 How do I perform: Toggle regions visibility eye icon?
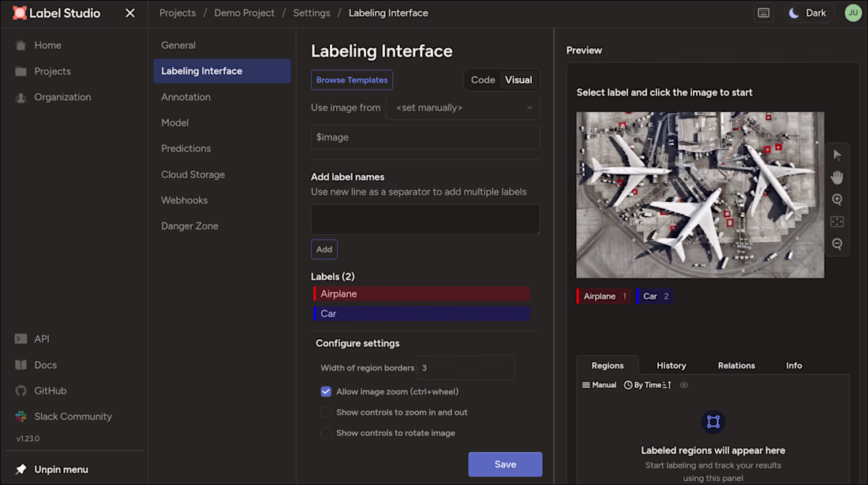pos(684,385)
